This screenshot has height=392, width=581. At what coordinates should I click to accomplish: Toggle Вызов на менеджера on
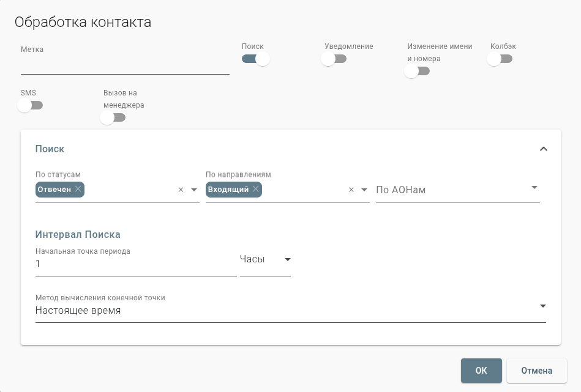(x=113, y=117)
